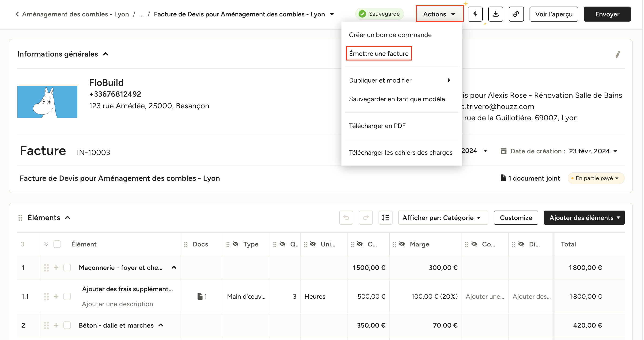The width and height of the screenshot is (644, 340).
Task: Click the lightning bolt quick actions icon
Action: [x=475, y=14]
